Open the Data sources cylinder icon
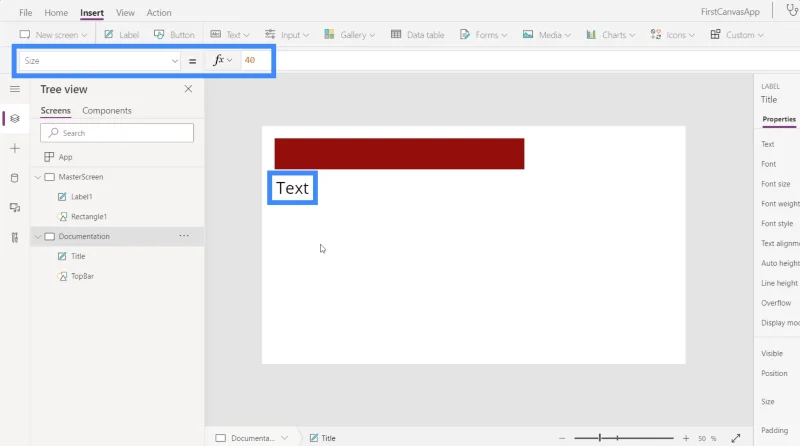800x446 pixels. (15, 178)
